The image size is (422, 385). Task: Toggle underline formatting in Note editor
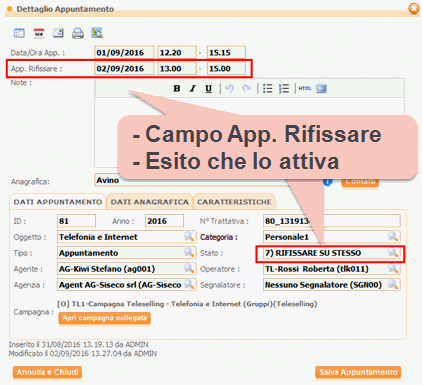[x=209, y=88]
